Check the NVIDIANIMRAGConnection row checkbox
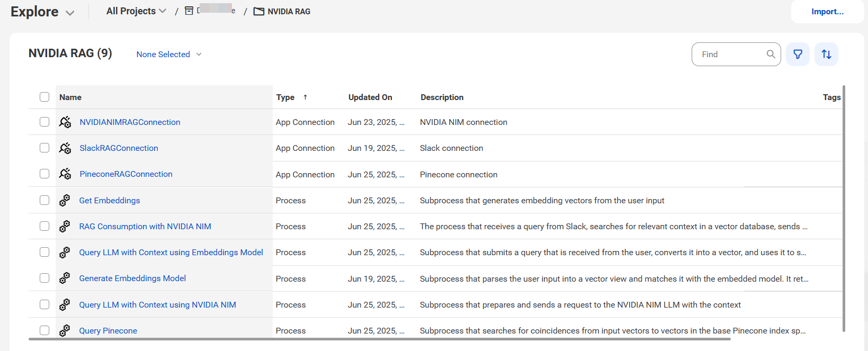The width and height of the screenshot is (868, 351). tap(44, 122)
